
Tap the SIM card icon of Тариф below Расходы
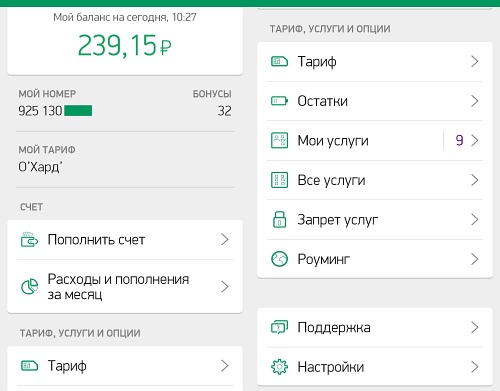click(29, 366)
